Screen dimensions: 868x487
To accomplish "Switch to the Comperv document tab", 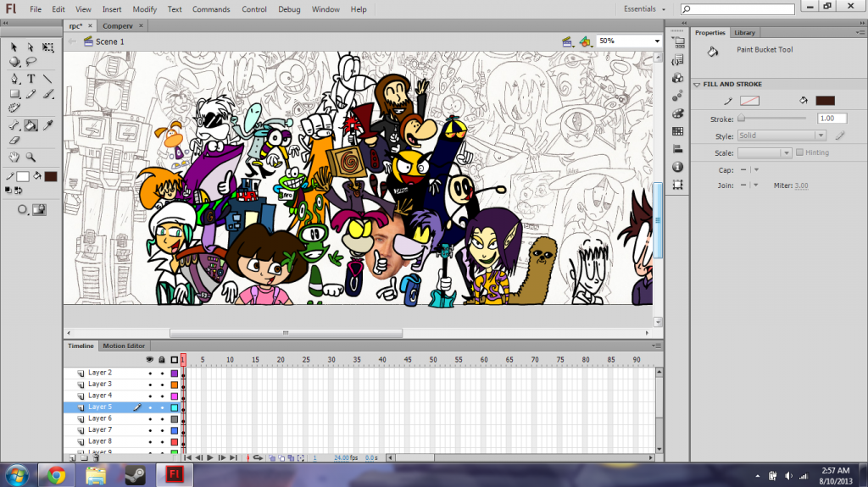I will [117, 26].
